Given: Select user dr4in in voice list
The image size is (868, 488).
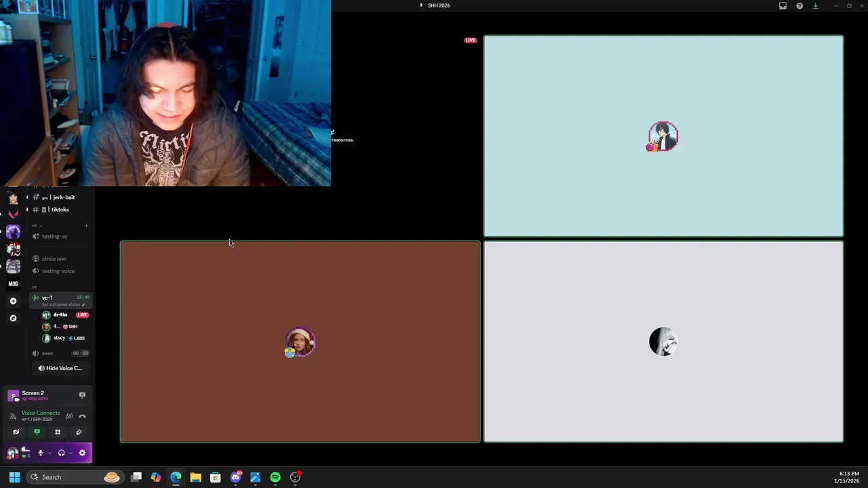Looking at the screenshot, I should click(60, 314).
